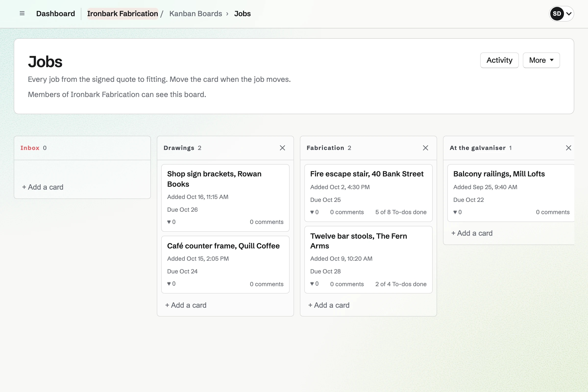
Task: Add a card to the Fabrication column
Action: coord(329,305)
